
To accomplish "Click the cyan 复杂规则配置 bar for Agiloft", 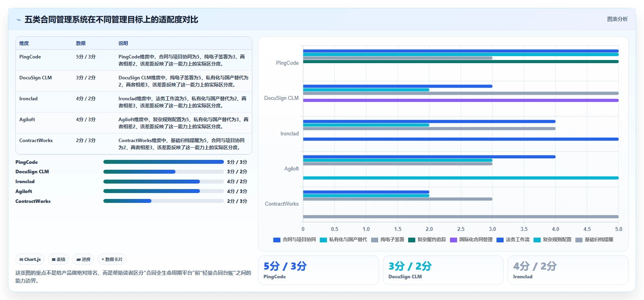I will coord(461,178).
